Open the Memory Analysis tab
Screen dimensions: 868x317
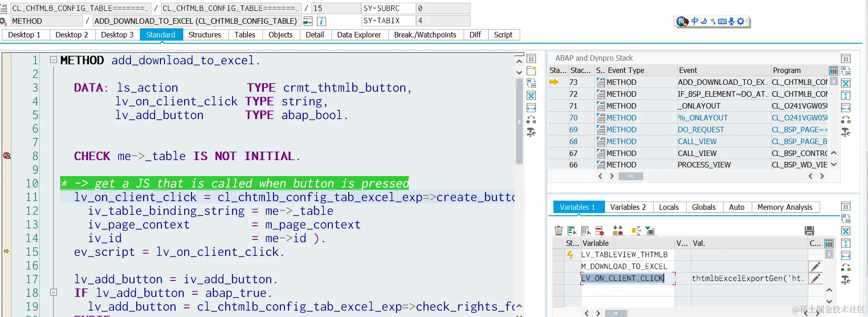(x=785, y=207)
